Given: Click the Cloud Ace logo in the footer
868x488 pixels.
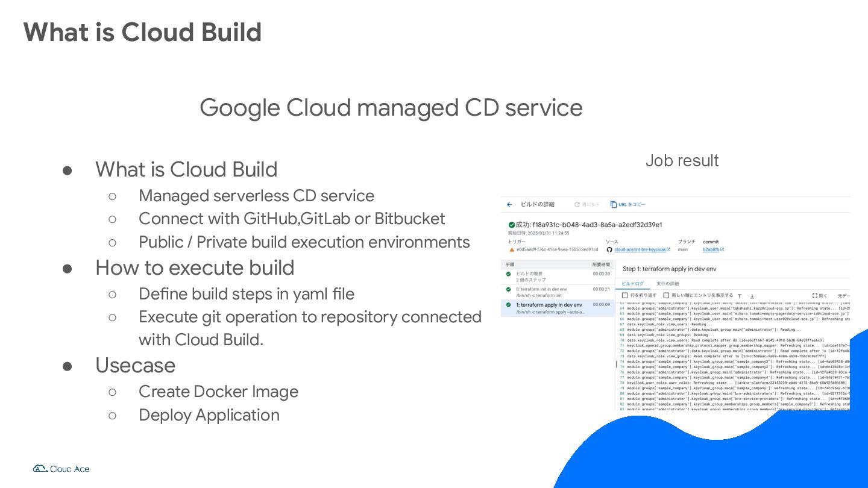Looking at the screenshot, I should pos(61,469).
